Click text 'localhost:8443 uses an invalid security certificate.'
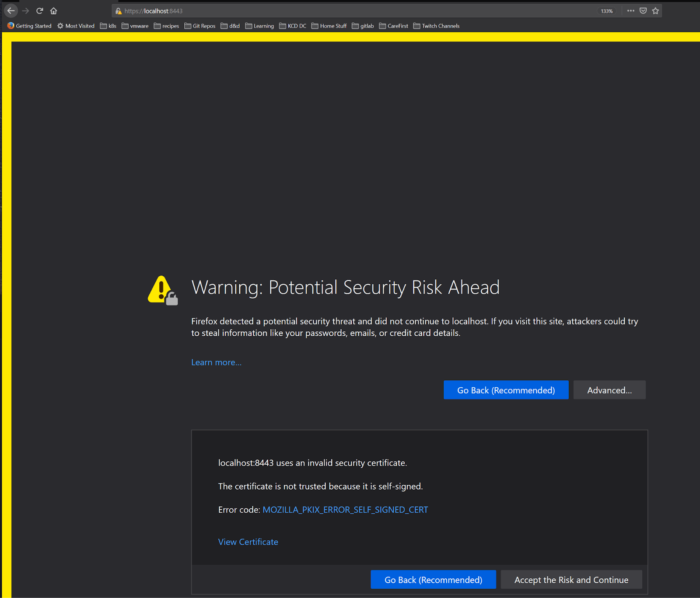 (312, 463)
